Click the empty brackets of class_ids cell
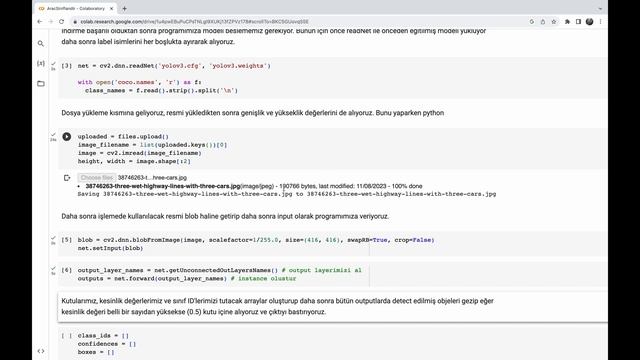 67,336
